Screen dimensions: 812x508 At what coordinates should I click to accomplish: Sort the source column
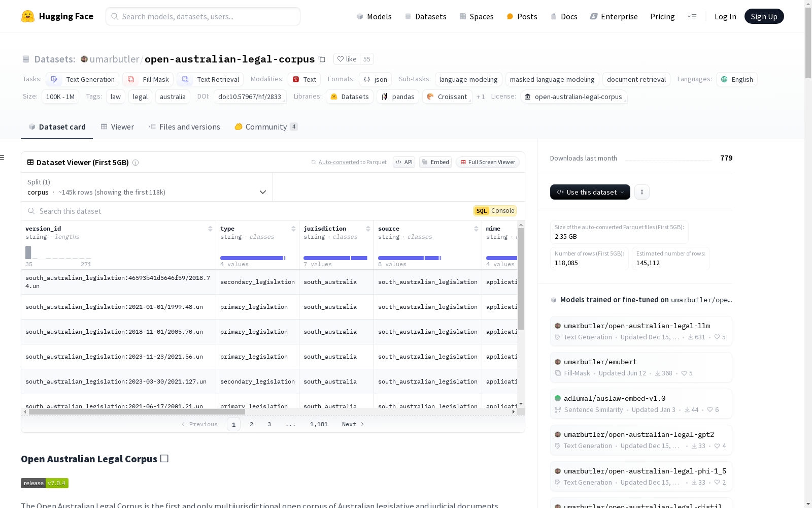tap(476, 229)
